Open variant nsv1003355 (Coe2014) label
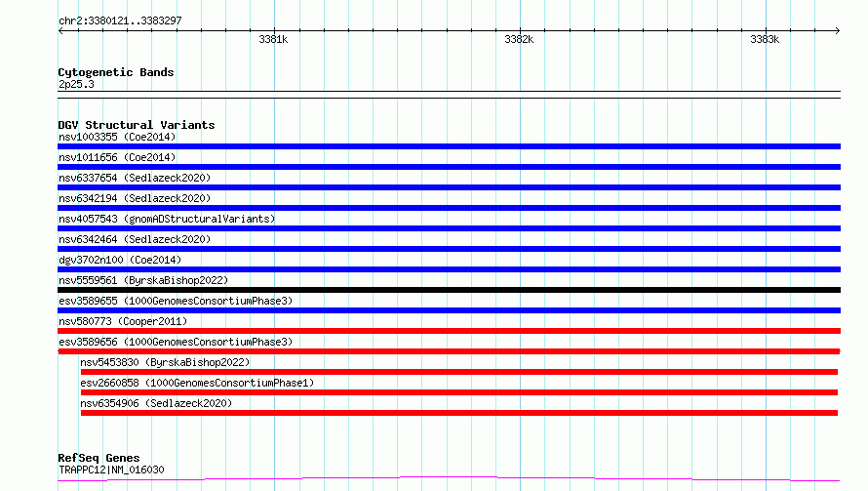868x491 pixels. (117, 137)
